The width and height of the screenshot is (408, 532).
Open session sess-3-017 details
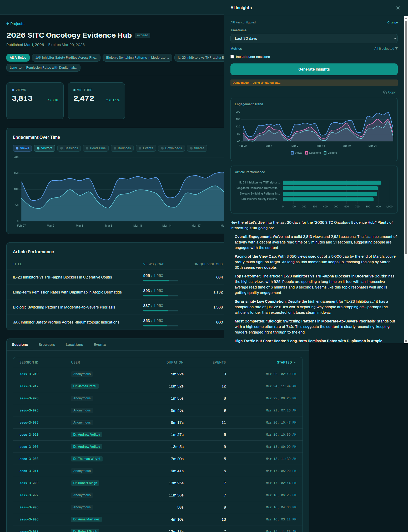point(29,386)
